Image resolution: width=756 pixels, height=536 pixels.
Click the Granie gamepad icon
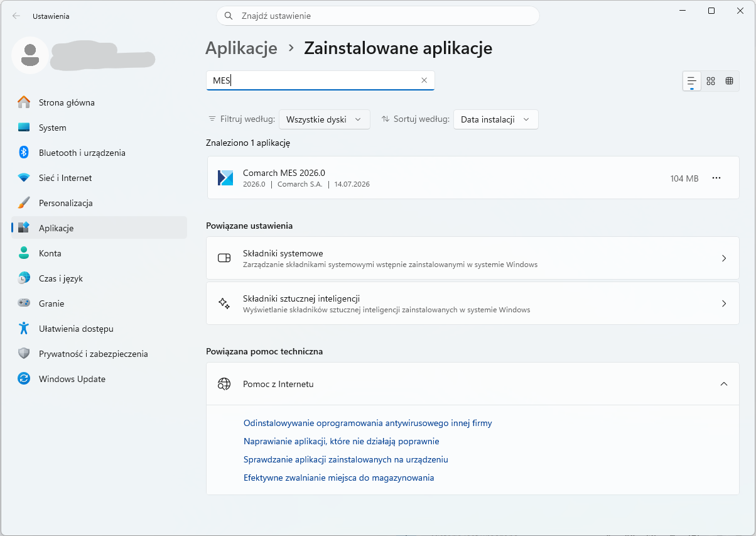pos(24,304)
